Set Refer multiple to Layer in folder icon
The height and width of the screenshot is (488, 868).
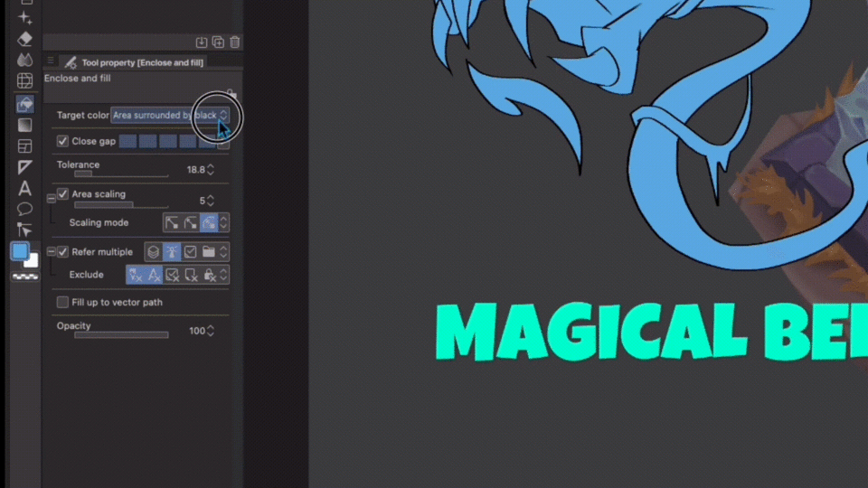click(x=209, y=252)
